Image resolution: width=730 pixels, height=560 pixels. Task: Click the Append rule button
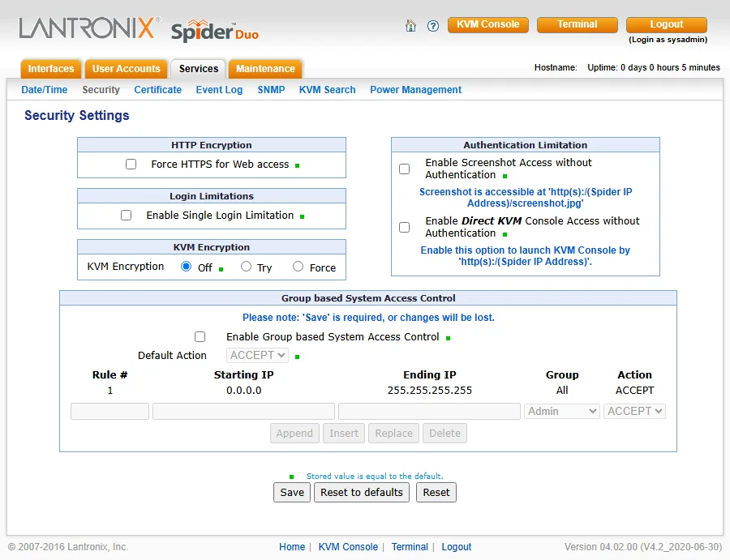click(x=294, y=434)
